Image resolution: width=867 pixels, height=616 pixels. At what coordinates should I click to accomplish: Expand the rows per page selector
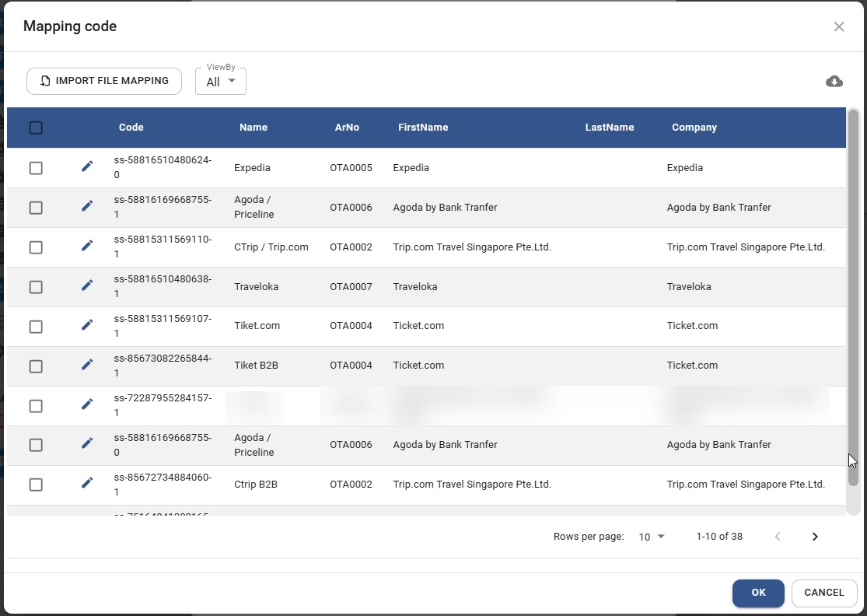click(x=652, y=537)
